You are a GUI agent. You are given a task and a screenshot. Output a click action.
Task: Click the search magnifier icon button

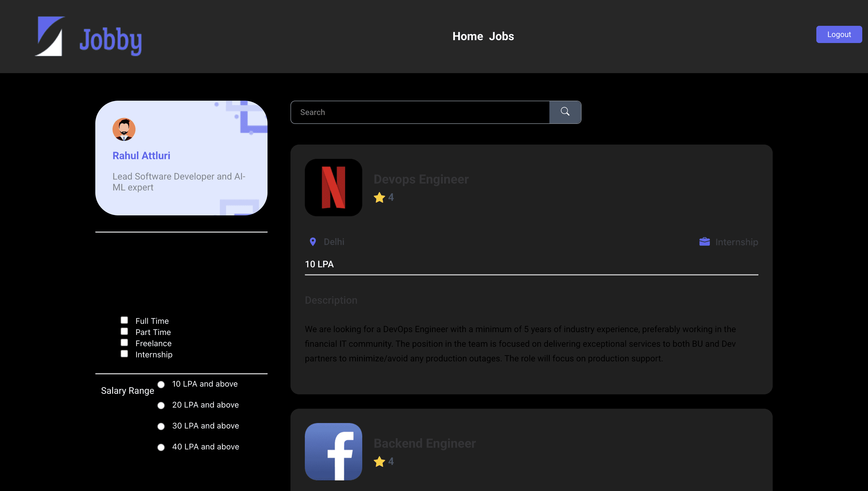click(565, 112)
